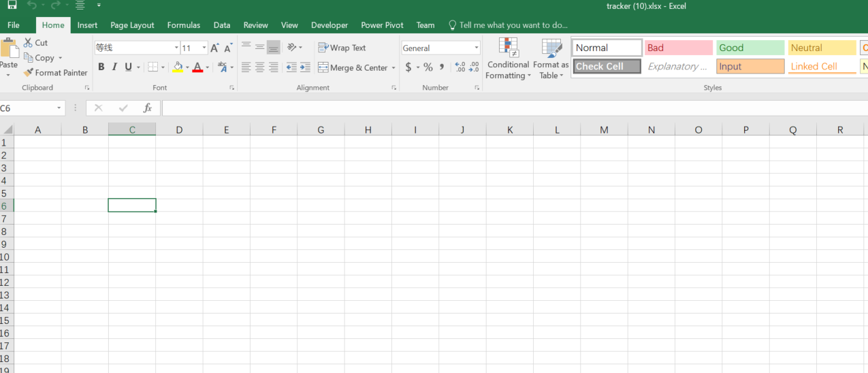Click Merge & Center button
This screenshot has width=868, height=373.
click(x=353, y=67)
